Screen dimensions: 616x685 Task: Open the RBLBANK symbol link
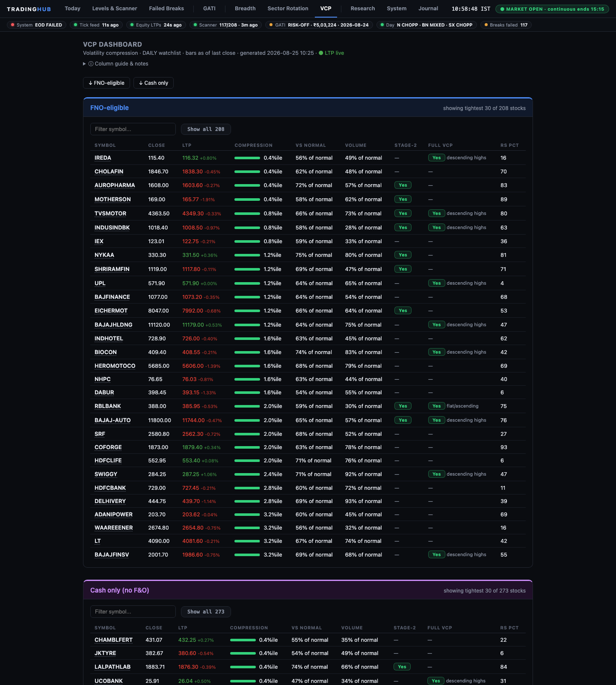coord(108,406)
